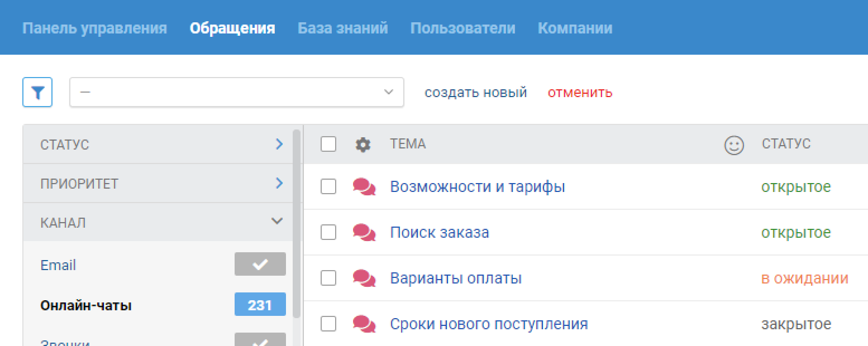Click the blue funnel filter icon
868x346 pixels.
tap(37, 92)
